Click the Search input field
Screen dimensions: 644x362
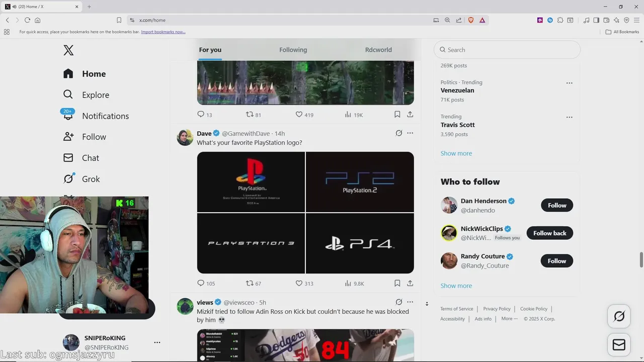tap(507, 50)
